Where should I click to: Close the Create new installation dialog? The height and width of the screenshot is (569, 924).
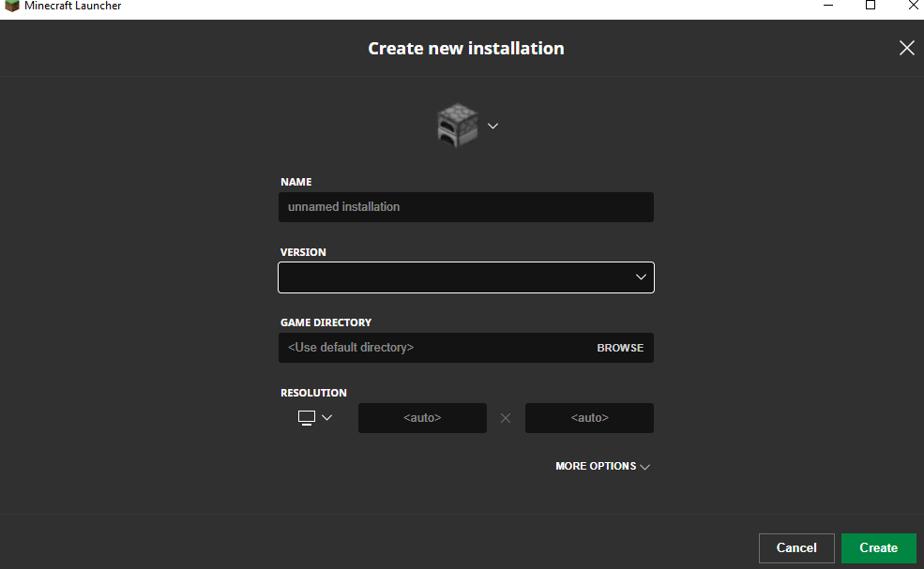click(x=907, y=48)
